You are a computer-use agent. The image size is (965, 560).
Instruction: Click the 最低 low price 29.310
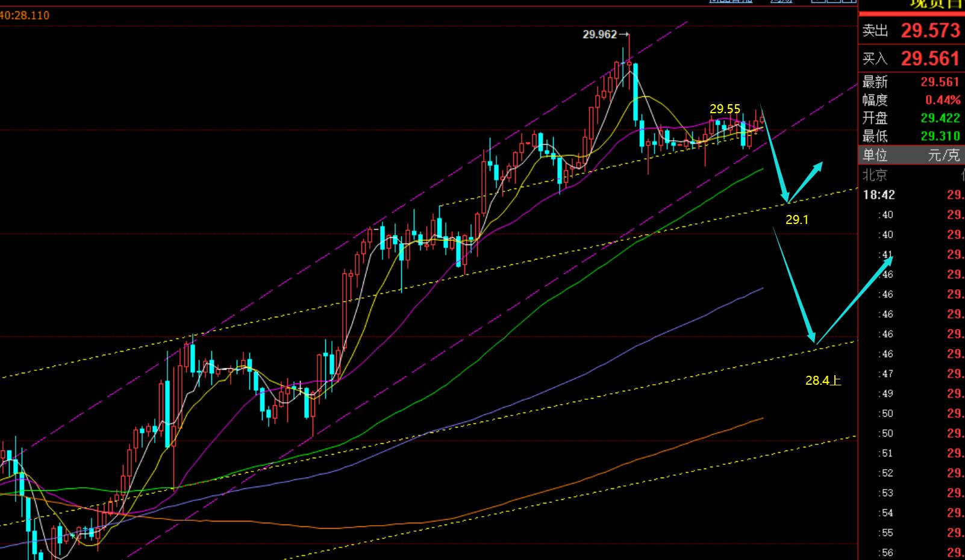click(940, 136)
